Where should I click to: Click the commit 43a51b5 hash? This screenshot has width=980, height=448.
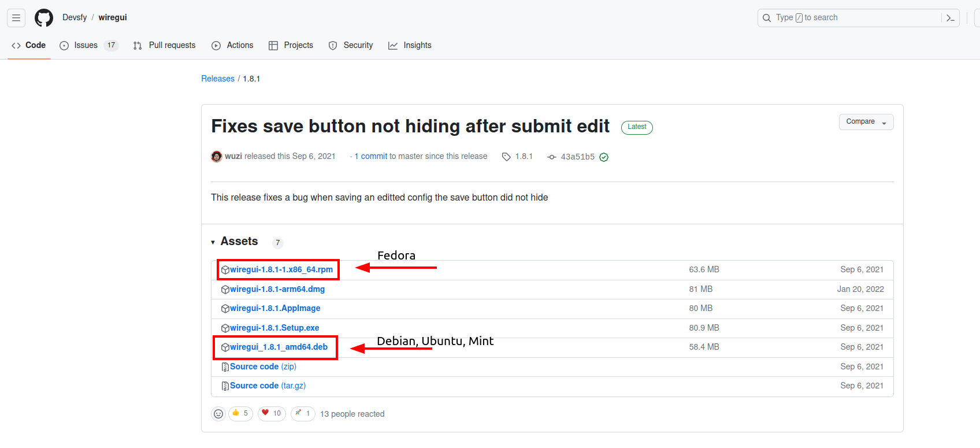click(577, 157)
